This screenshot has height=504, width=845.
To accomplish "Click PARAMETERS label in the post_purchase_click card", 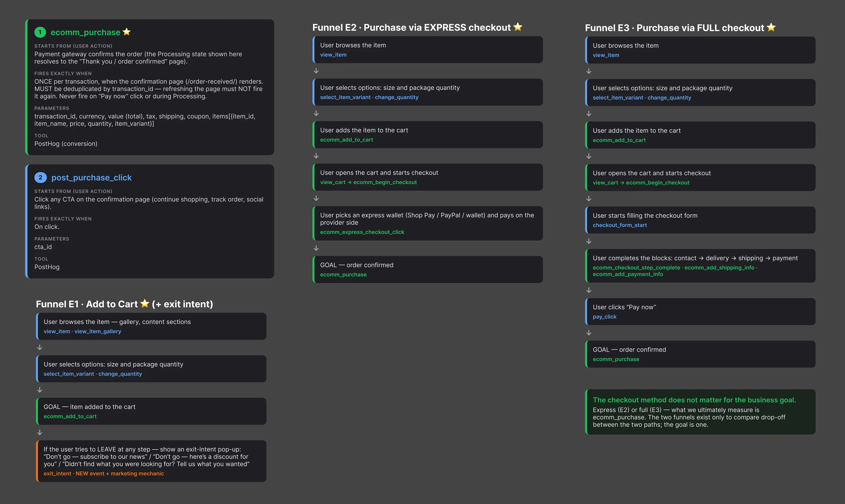I will coord(52,239).
